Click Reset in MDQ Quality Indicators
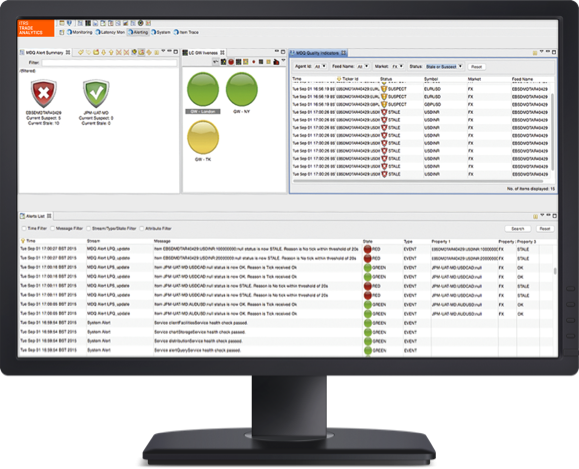The width and height of the screenshot is (579, 469). click(476, 67)
